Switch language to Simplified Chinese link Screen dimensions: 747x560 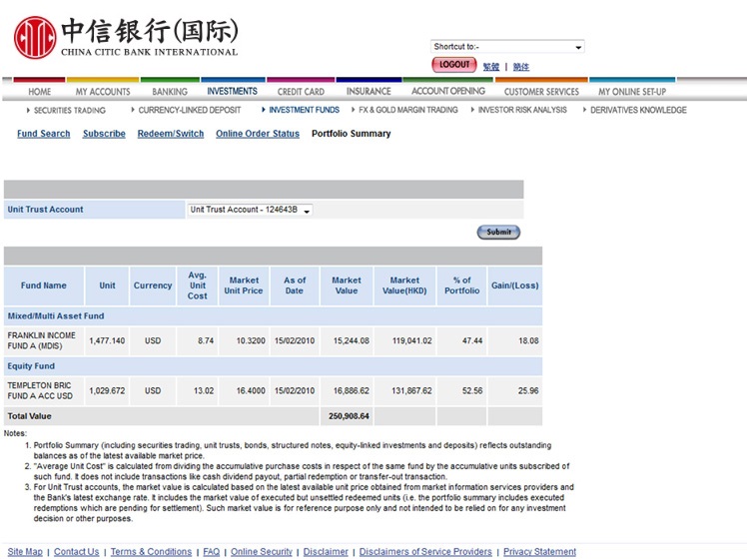tap(521, 67)
